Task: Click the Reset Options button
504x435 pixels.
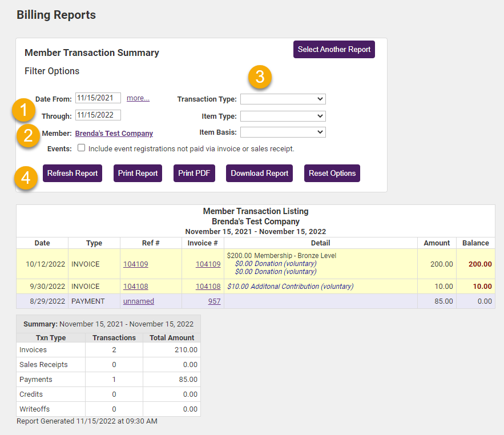Action: click(x=332, y=173)
